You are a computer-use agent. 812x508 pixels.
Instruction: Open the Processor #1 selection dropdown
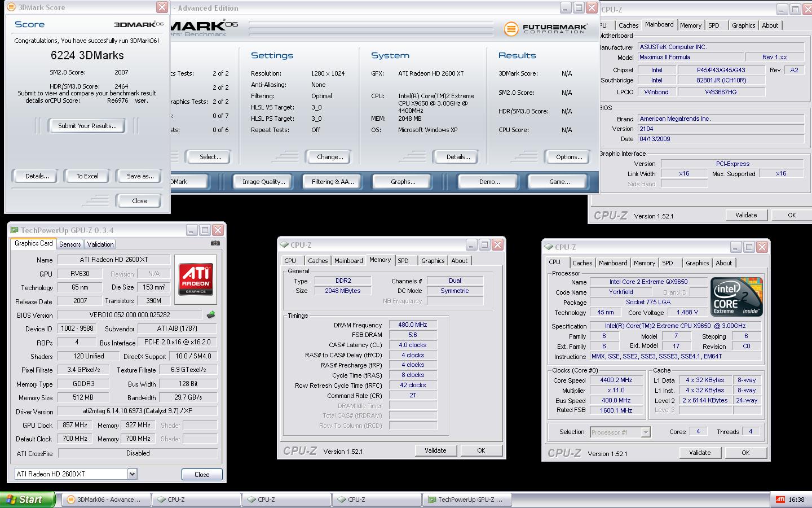pos(646,432)
